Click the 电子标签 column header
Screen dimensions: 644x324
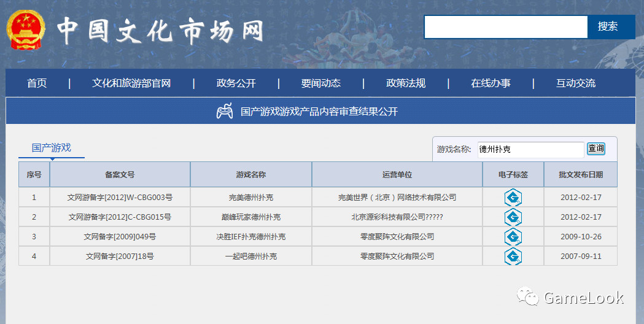[513, 174]
